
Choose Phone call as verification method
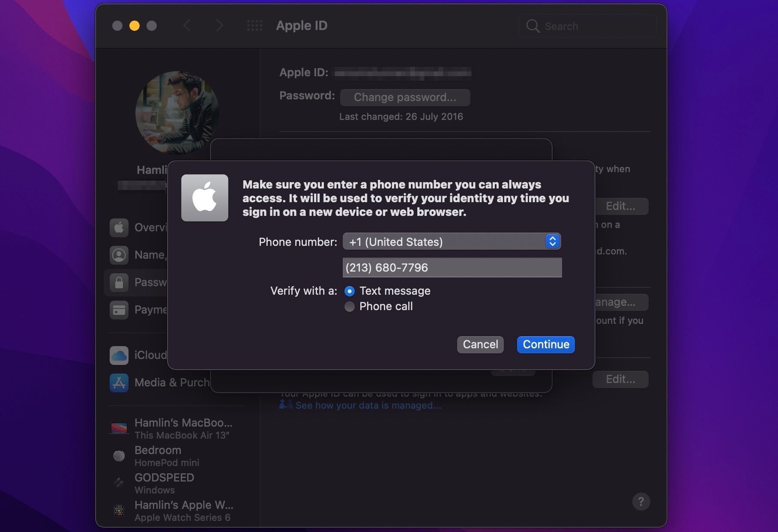tap(350, 306)
